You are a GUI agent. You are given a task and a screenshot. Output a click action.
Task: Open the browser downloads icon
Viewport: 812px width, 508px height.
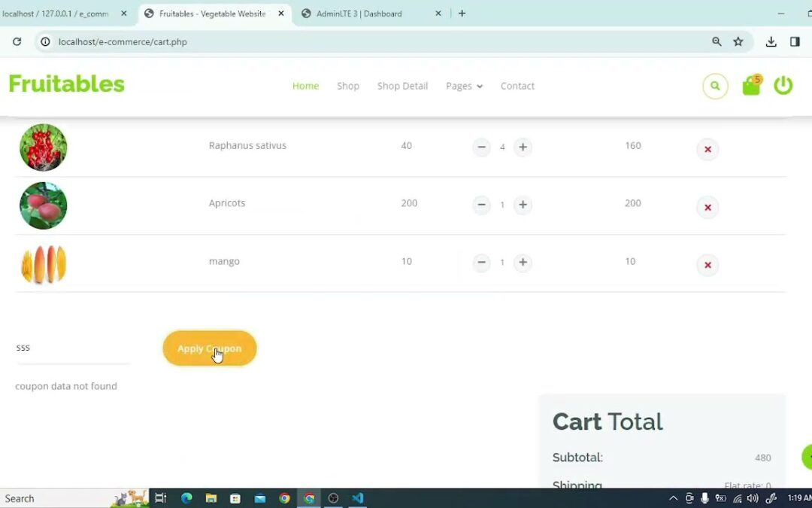771,41
